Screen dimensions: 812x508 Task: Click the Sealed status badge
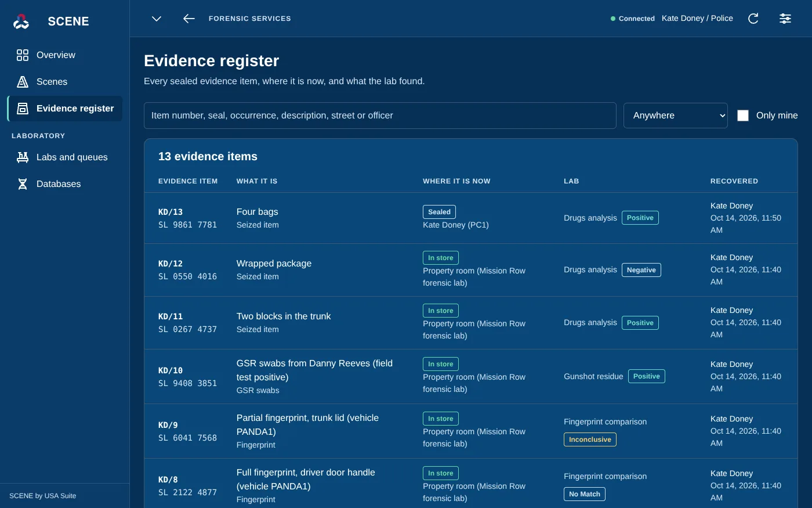tap(439, 212)
